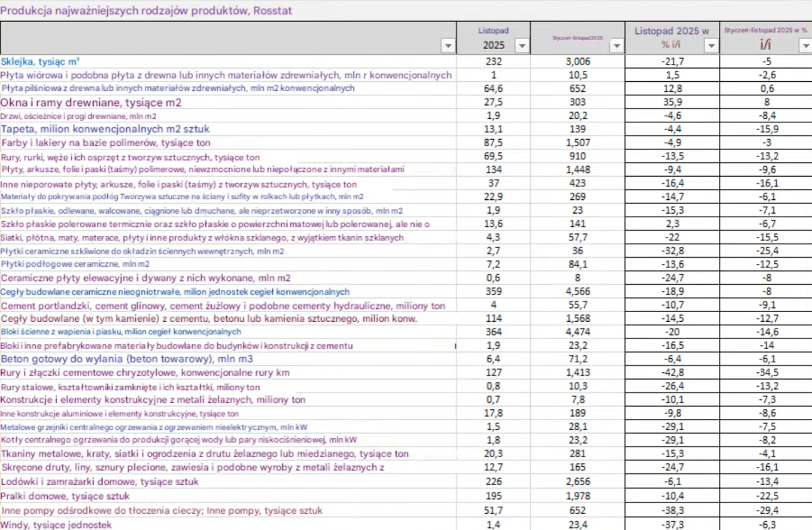Viewport: 812px width, 530px height.
Task: Click the 35,9 percent cell for Okna
Action: [672, 102]
